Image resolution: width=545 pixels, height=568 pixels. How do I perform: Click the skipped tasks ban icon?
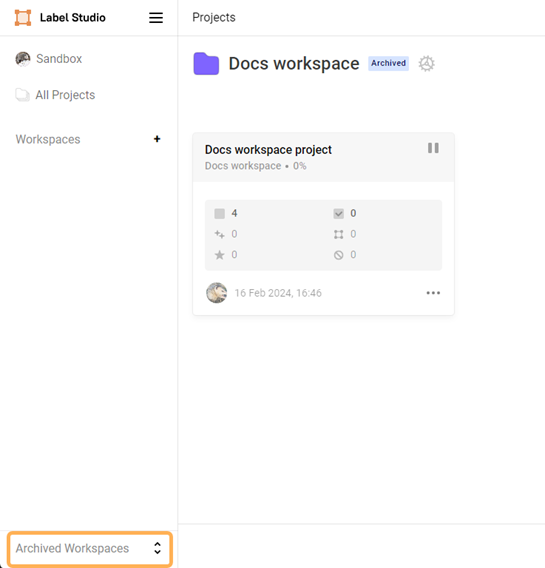[338, 255]
